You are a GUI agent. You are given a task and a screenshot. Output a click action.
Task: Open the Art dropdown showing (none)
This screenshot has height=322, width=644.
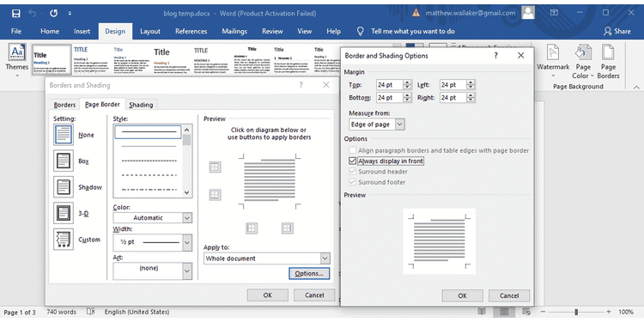(x=187, y=271)
